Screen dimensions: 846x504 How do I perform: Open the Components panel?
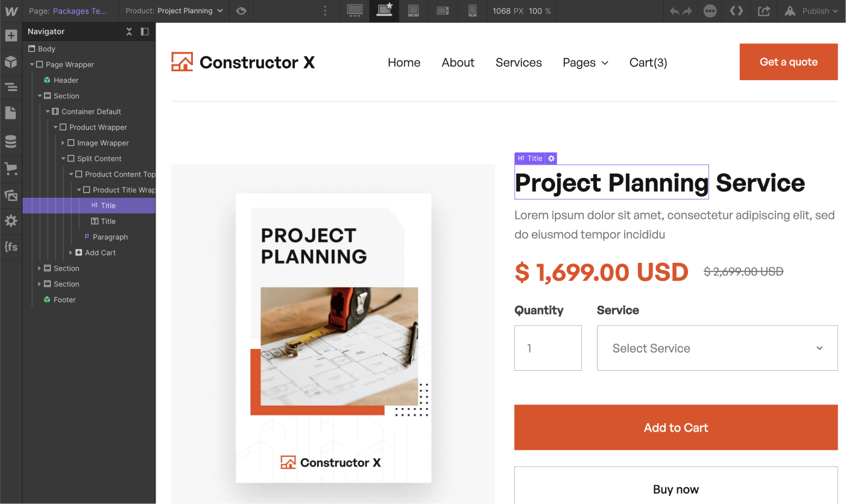pos(11,59)
